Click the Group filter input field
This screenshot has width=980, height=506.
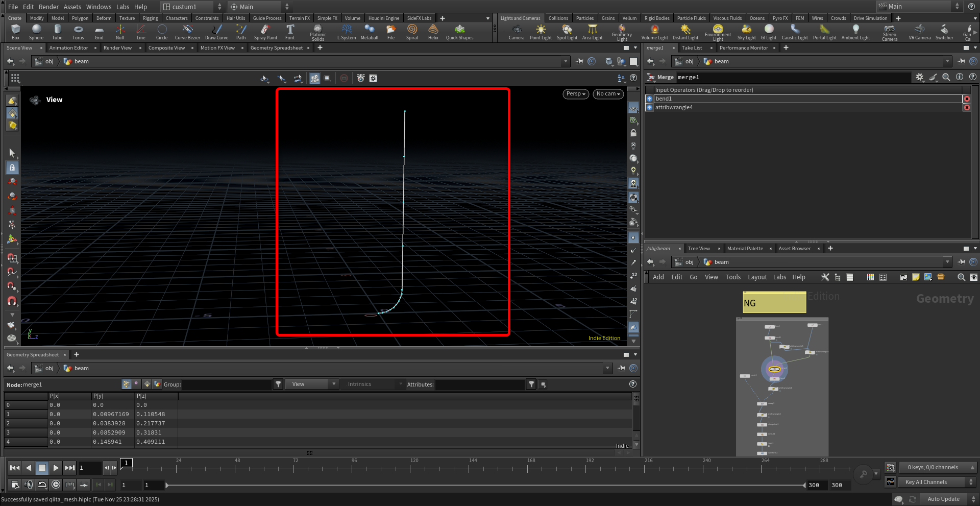(227, 384)
